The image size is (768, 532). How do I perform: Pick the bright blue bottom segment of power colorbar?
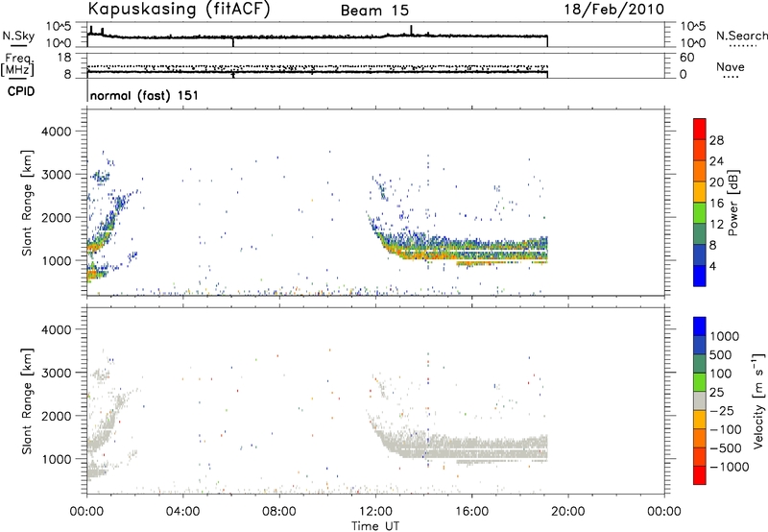(700, 276)
